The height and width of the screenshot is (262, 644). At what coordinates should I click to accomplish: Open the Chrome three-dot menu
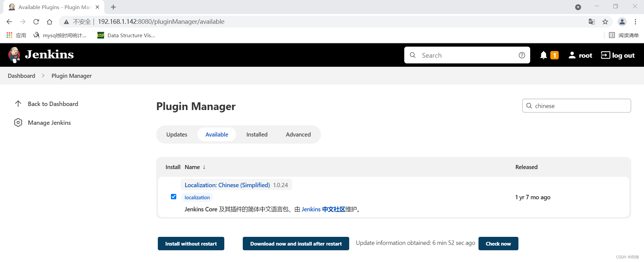pyautogui.click(x=635, y=21)
